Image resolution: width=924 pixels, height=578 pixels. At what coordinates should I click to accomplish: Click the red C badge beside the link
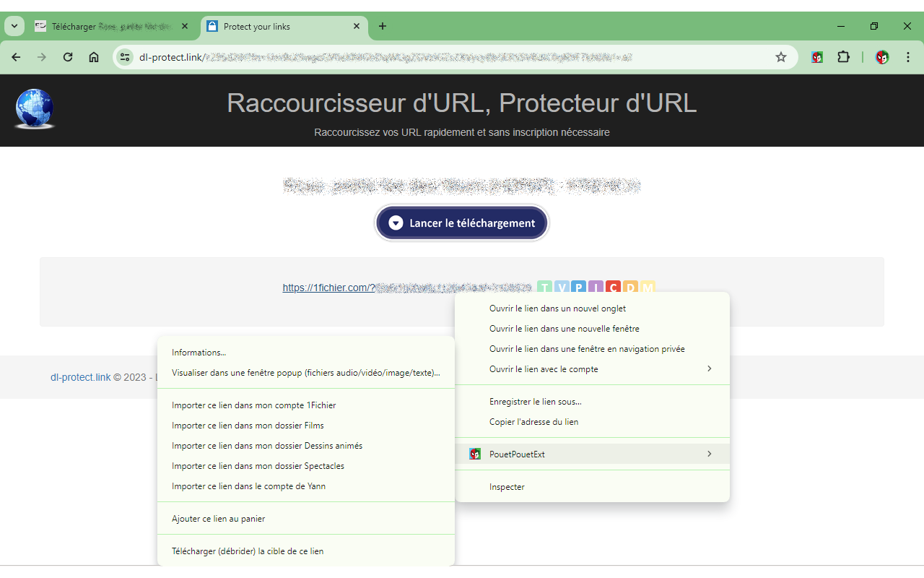click(613, 288)
